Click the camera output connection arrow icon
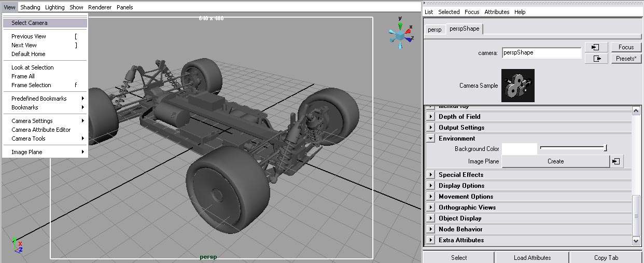Viewport: 644px width, 263px height. pos(596,59)
